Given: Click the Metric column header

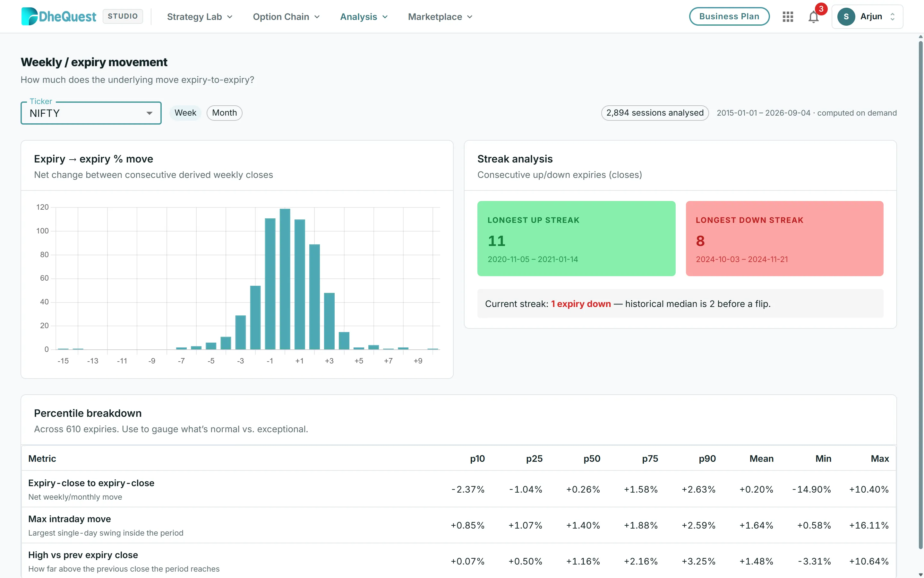Looking at the screenshot, I should pos(42,458).
